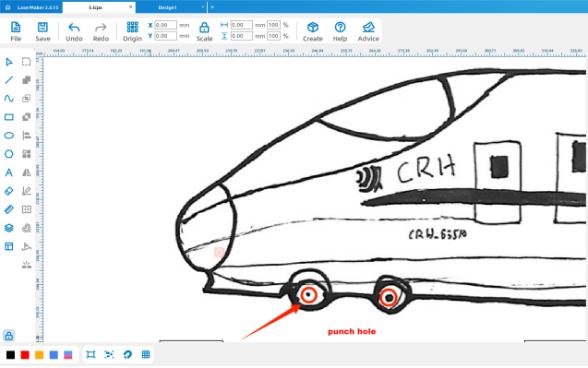Select the orange color swatch
The width and height of the screenshot is (588, 368).
(x=39, y=354)
